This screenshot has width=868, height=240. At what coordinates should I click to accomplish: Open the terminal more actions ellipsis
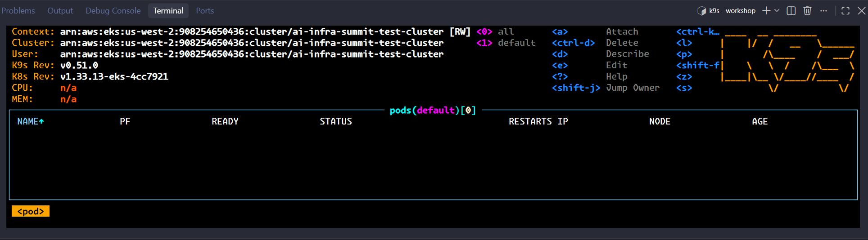point(823,11)
